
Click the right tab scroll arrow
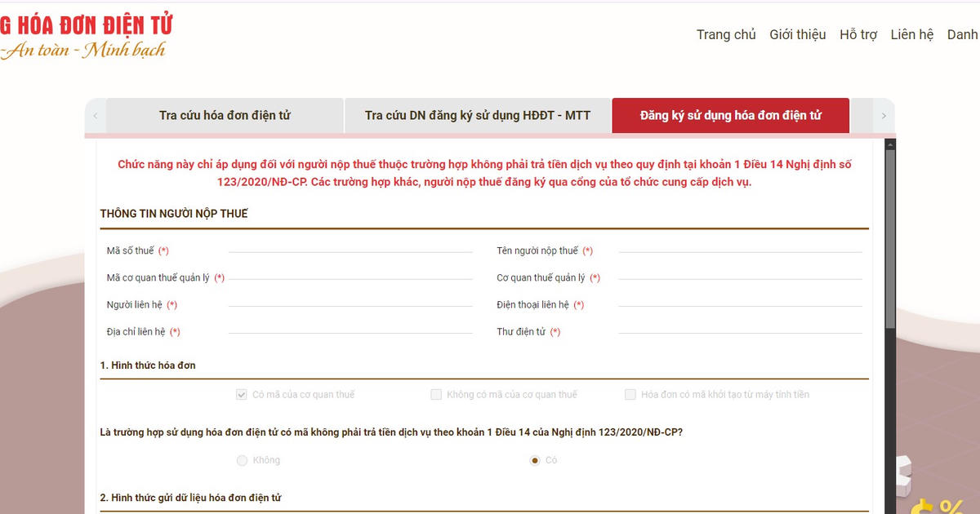pos(884,116)
